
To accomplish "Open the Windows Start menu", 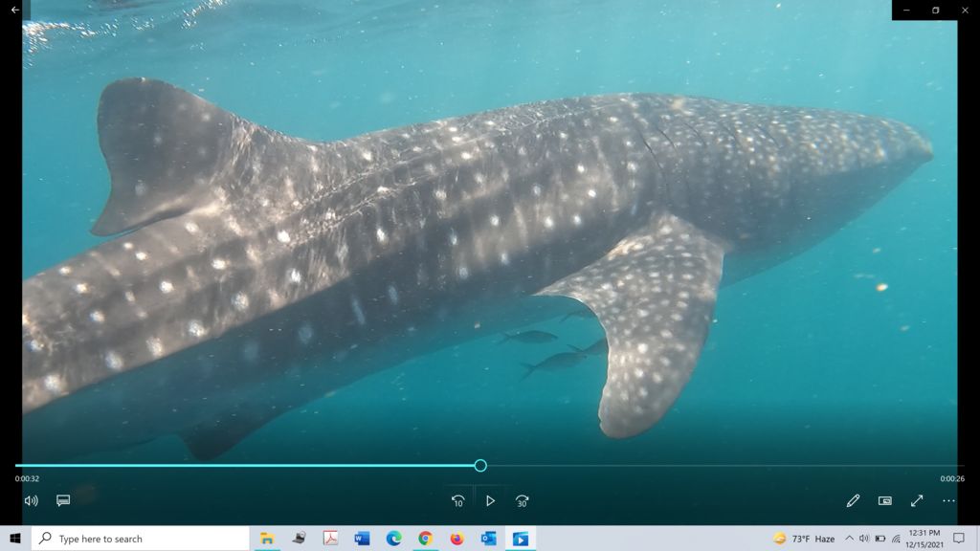I will point(15,539).
